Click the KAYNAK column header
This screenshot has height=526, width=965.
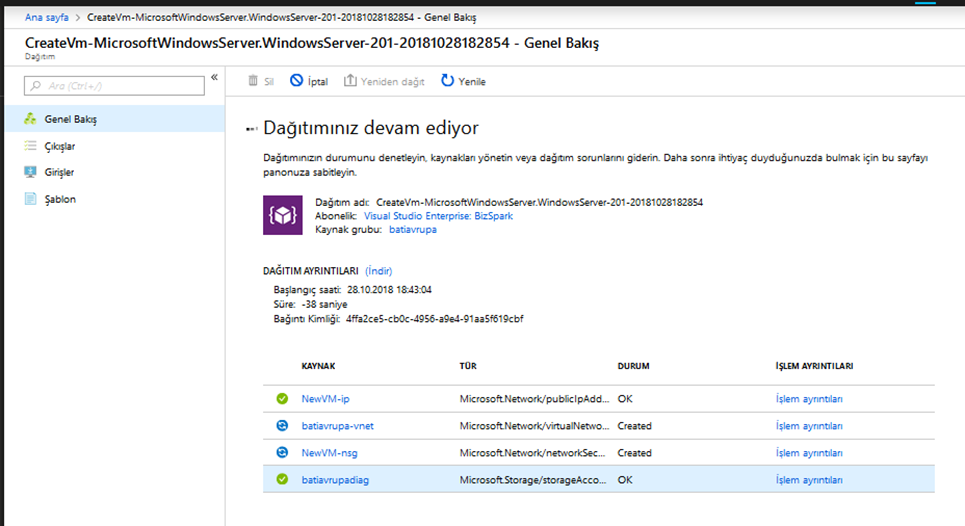(318, 366)
